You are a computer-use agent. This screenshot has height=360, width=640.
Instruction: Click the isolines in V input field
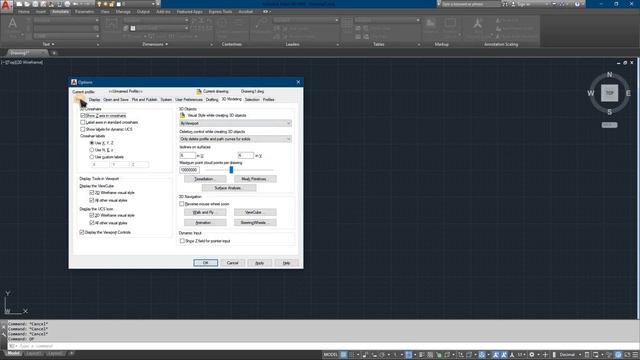[246, 156]
